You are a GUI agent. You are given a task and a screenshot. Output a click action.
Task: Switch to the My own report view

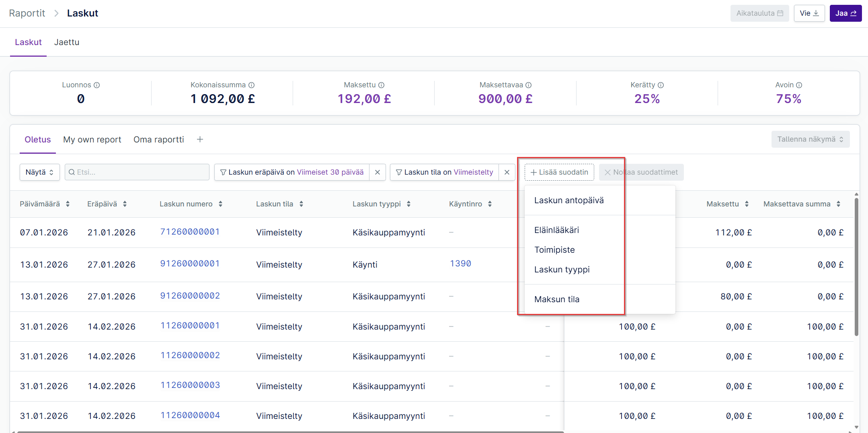(x=92, y=140)
